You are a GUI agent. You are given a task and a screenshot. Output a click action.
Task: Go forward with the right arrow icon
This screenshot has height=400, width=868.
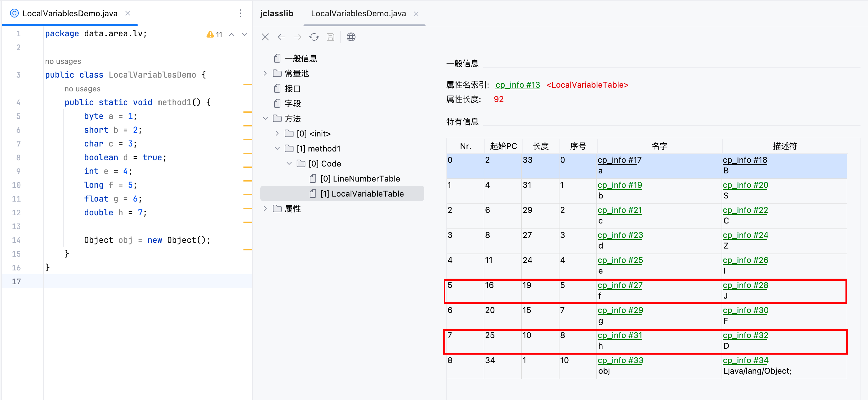pyautogui.click(x=298, y=37)
